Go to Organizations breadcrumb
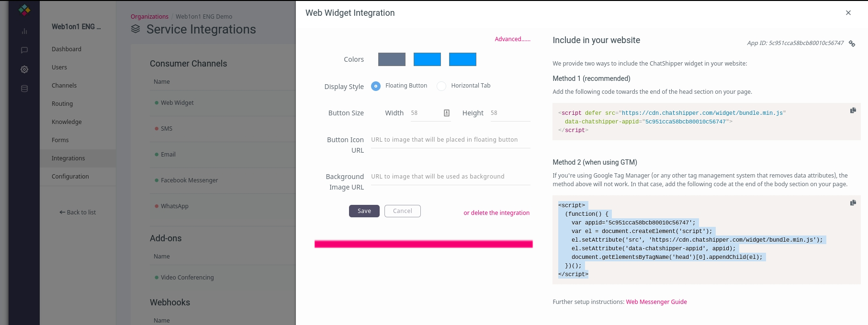The height and width of the screenshot is (325, 868). [x=149, y=17]
